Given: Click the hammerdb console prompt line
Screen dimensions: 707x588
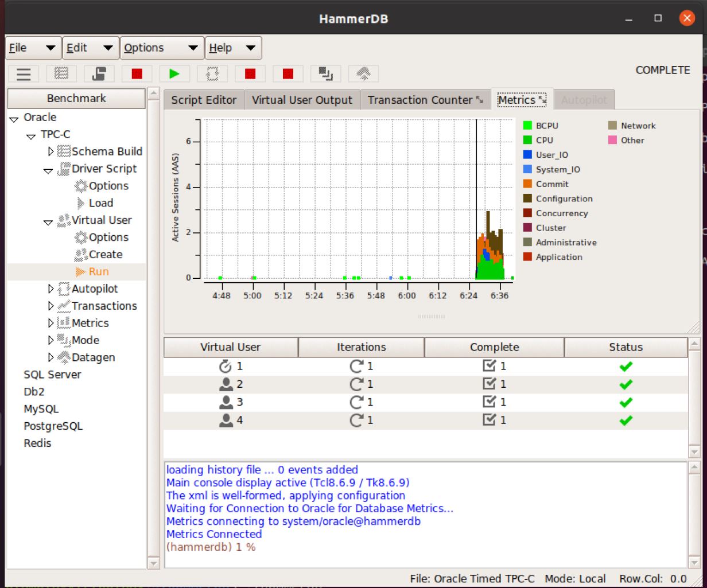Looking at the screenshot, I should pos(211,547).
